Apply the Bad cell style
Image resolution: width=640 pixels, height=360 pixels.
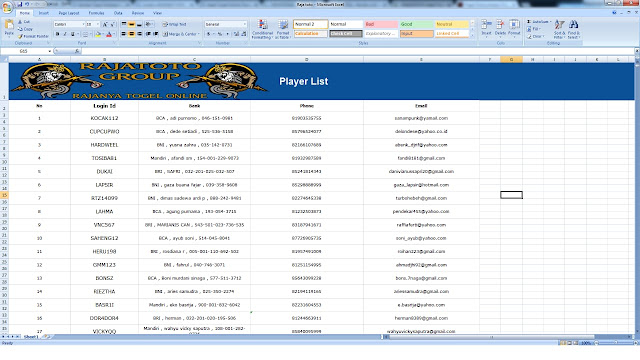pyautogui.click(x=381, y=24)
